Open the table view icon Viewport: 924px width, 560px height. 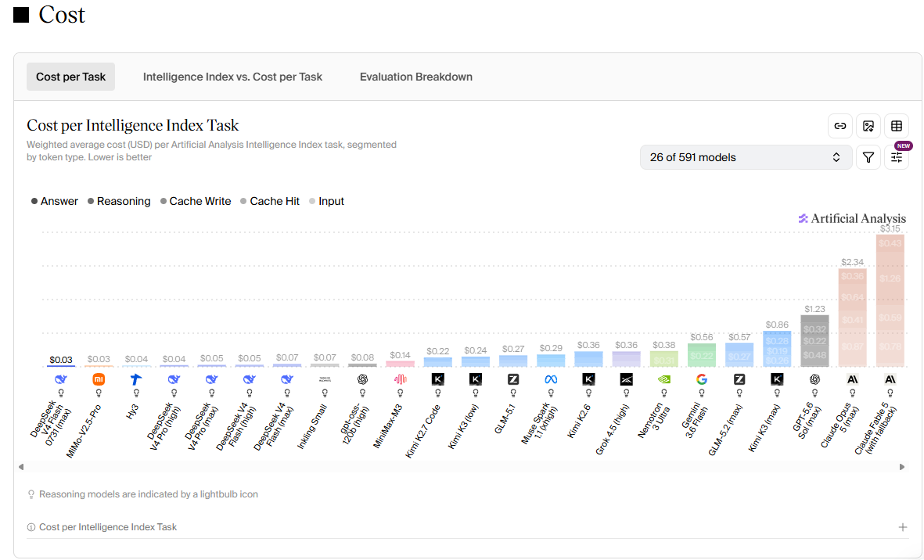897,126
